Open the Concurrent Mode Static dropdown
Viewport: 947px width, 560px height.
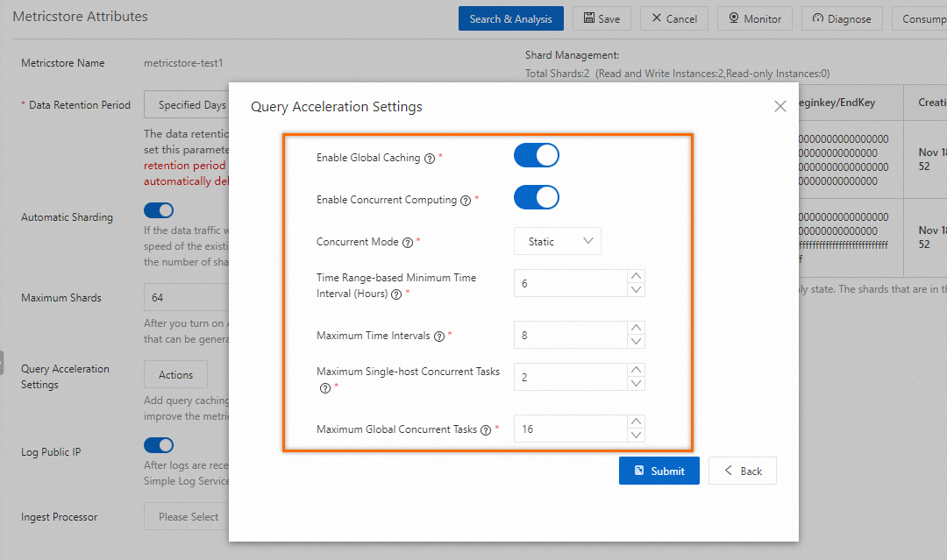(558, 241)
